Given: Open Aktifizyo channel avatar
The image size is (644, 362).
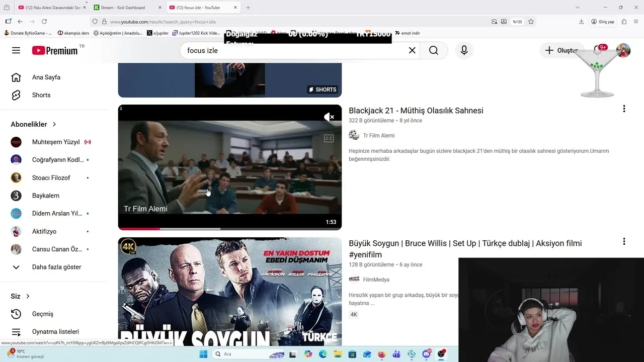Looking at the screenshot, I should coord(16,231).
